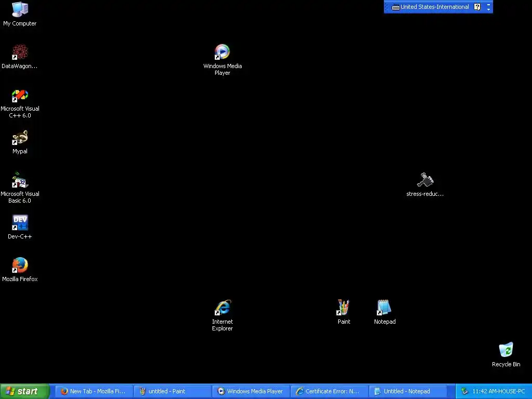Switch to untitled - Paint taskbar button
Screen dimensions: 532x399
172,391
